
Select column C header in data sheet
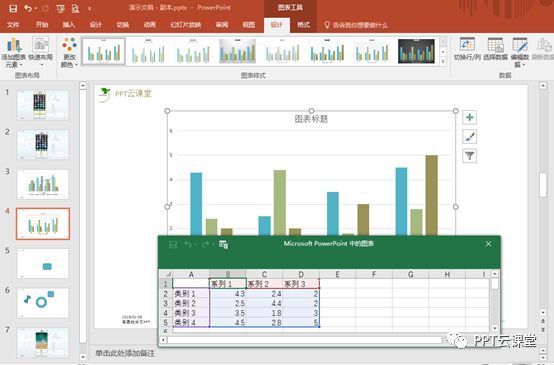(x=264, y=275)
